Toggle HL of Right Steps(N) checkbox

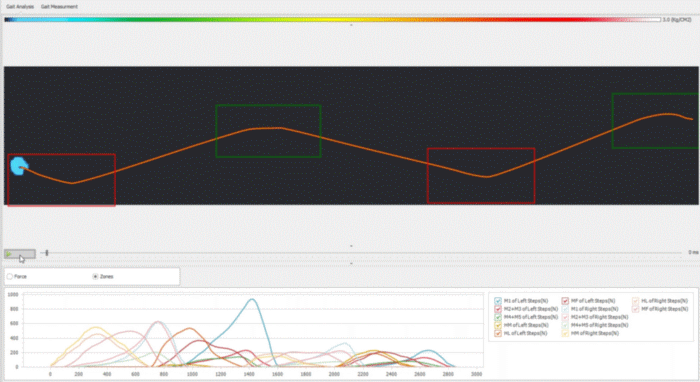(636, 301)
